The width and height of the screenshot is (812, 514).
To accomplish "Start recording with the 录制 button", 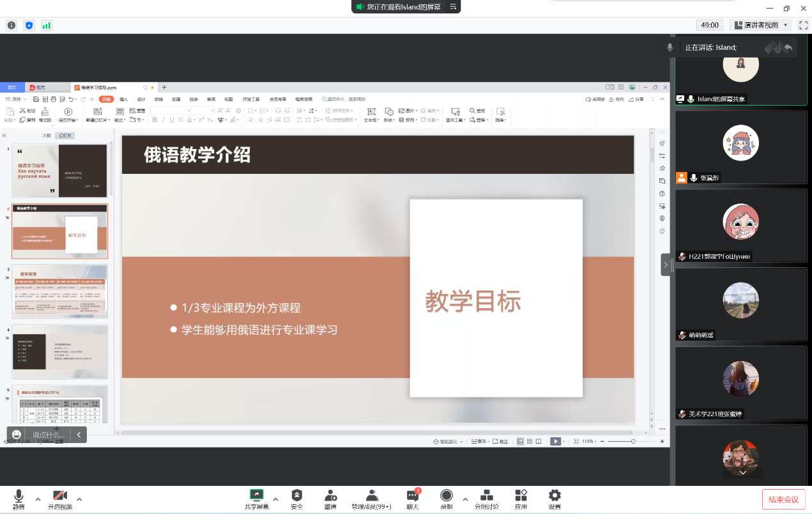I will click(446, 499).
